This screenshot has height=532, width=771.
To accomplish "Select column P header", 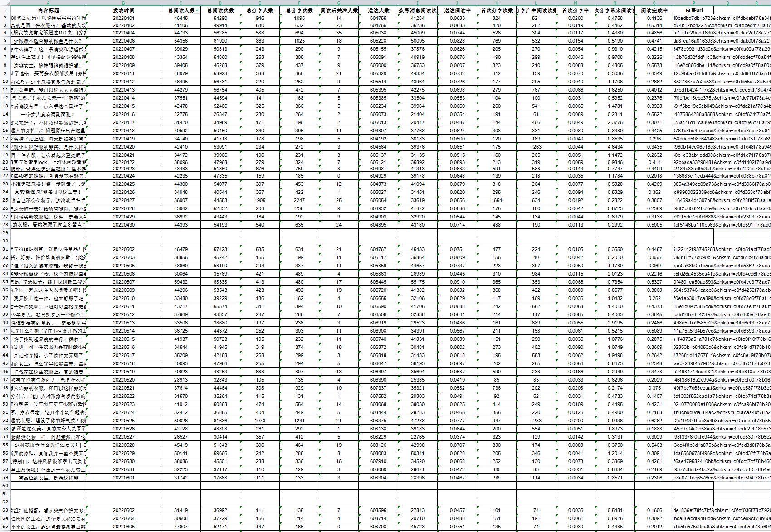I will point(694,3).
